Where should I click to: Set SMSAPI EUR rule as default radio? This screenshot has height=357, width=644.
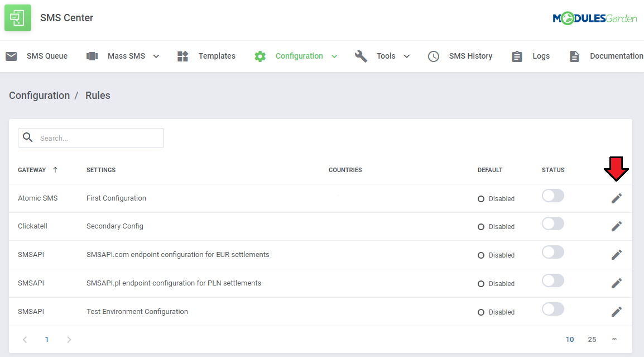pyautogui.click(x=481, y=255)
